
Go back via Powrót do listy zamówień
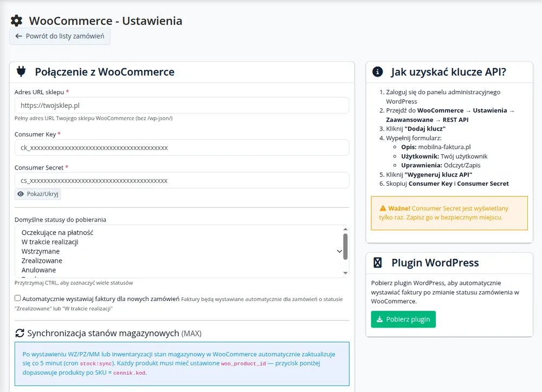[60, 36]
